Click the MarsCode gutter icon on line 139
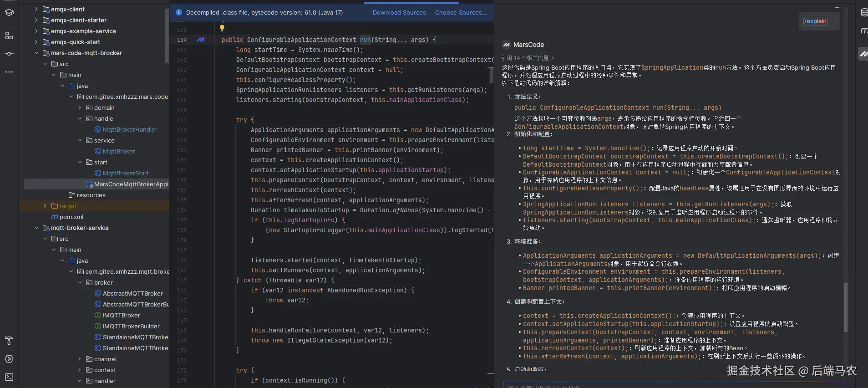Image resolution: width=868 pixels, height=388 pixels. pyautogui.click(x=201, y=40)
